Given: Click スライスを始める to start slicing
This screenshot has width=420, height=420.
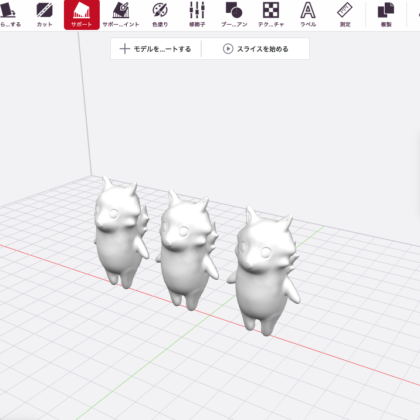Looking at the screenshot, I should click(x=262, y=49).
